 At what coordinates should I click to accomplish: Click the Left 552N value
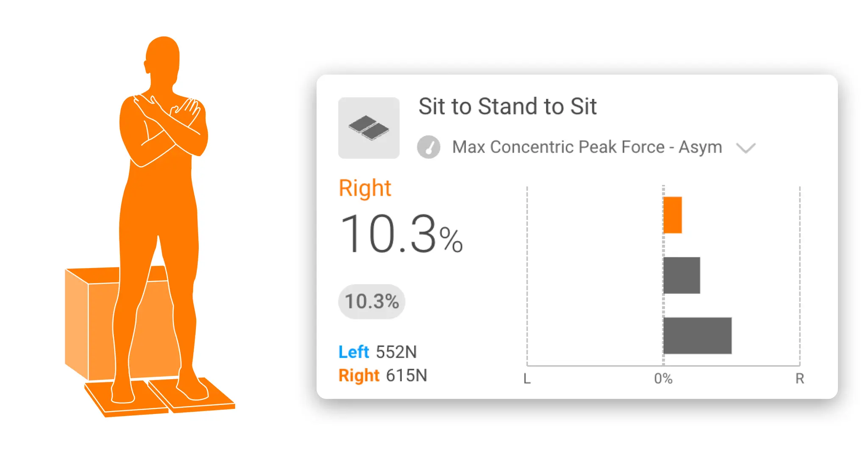[376, 352]
